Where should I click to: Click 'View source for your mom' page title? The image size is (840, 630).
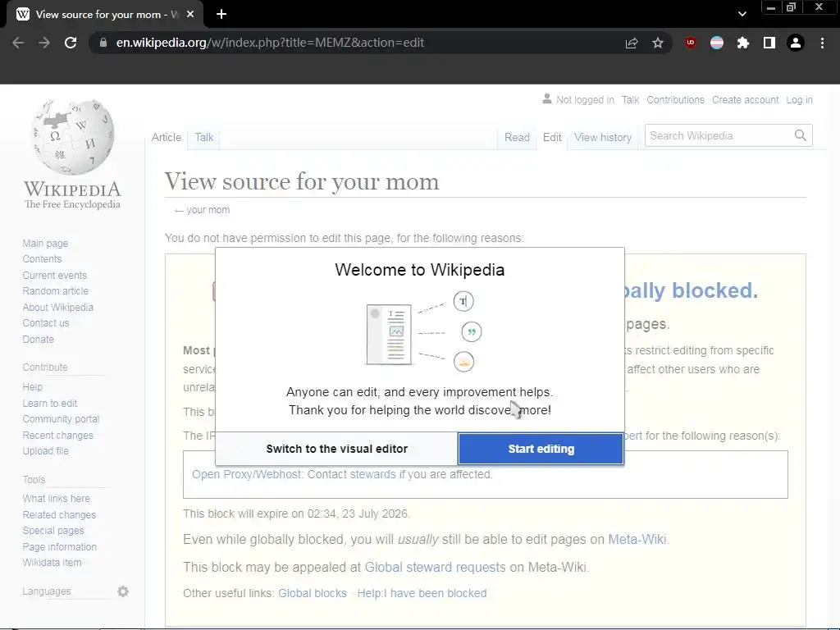click(302, 181)
